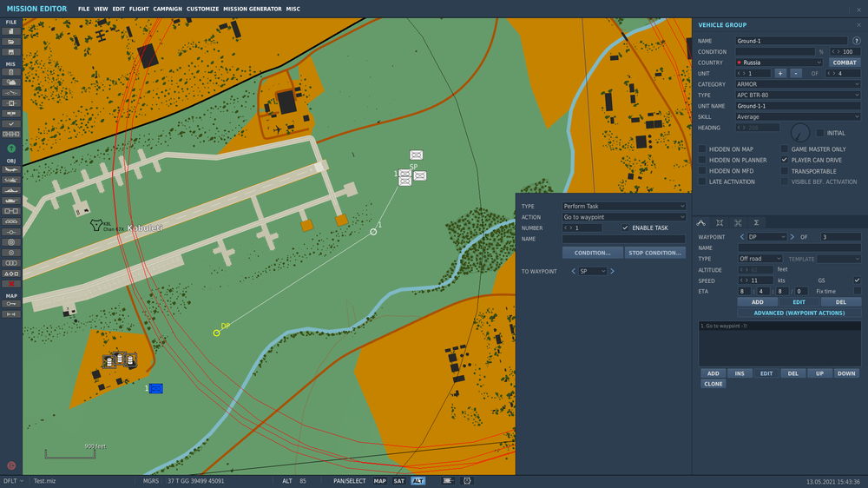Click the New mission file icon
Viewport: 868px width, 488px height.
coord(11,31)
